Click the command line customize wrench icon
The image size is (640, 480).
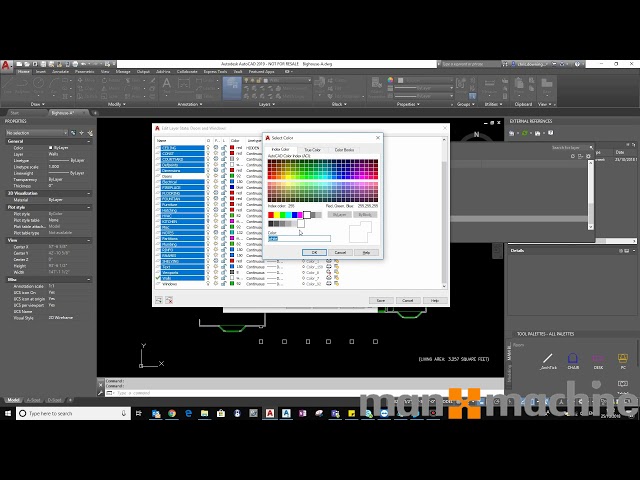[100, 393]
